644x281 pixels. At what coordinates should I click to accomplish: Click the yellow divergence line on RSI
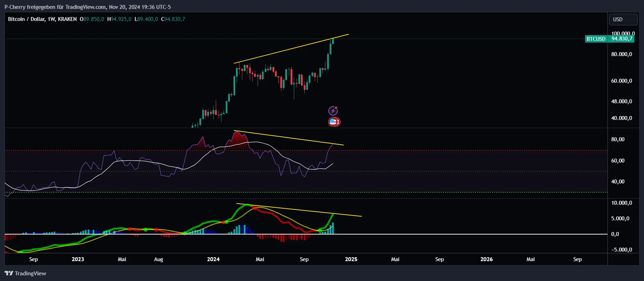[289, 138]
